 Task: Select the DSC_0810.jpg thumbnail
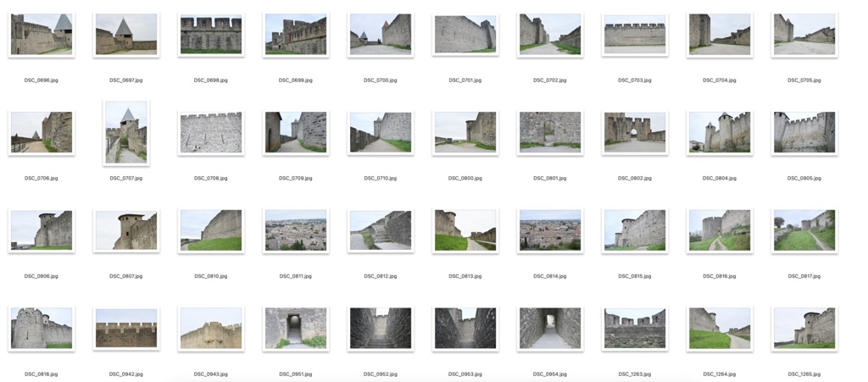click(211, 230)
